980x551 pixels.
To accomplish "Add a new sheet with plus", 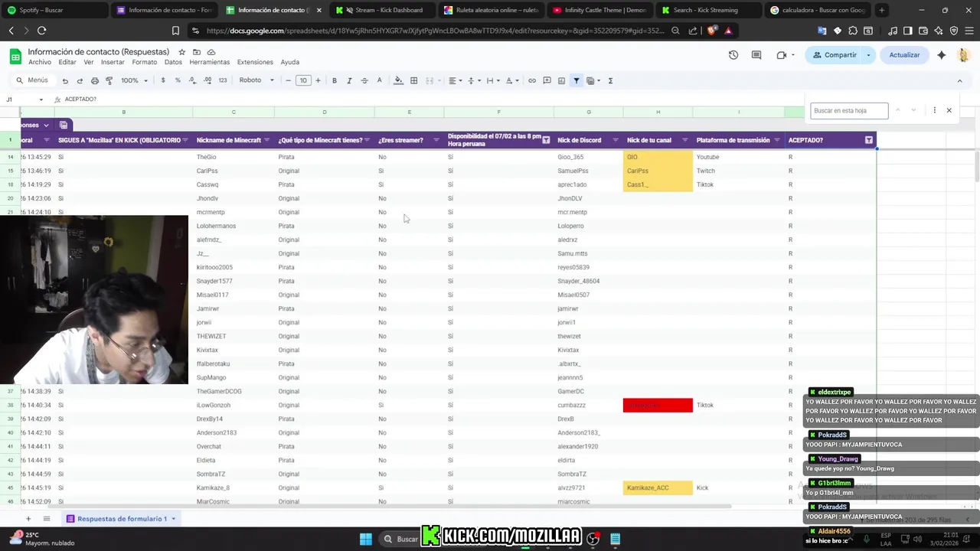I will pyautogui.click(x=28, y=519).
